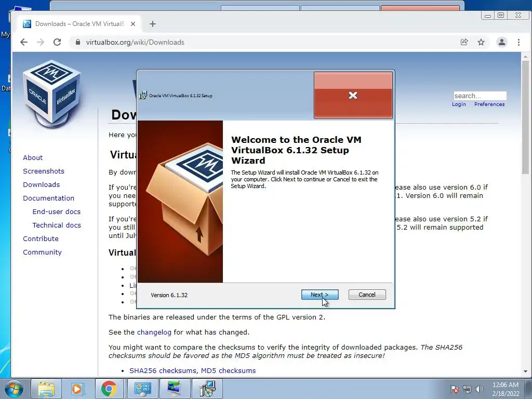Click the page scrollbar down arrow
Image resolution: width=532 pixels, height=399 pixels.
click(x=525, y=371)
